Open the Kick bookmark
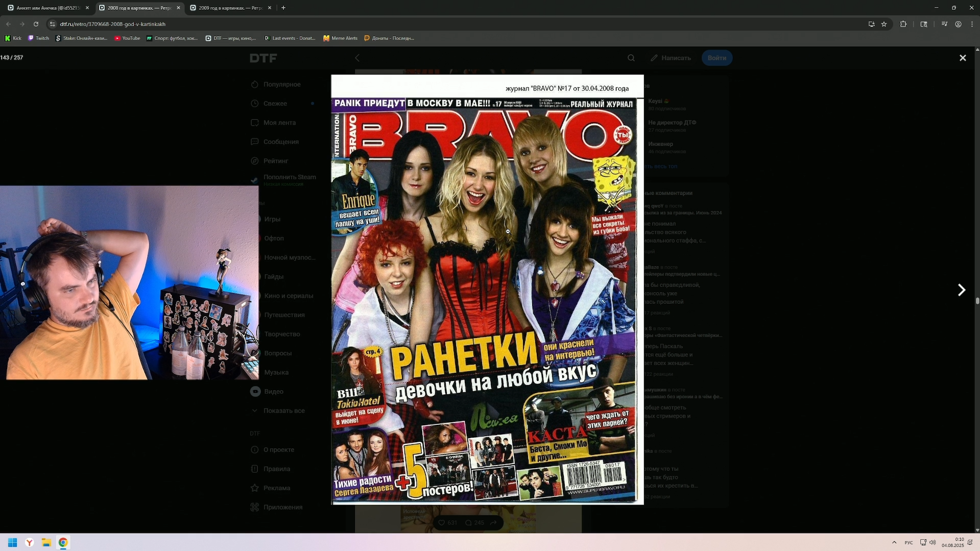 (13, 38)
